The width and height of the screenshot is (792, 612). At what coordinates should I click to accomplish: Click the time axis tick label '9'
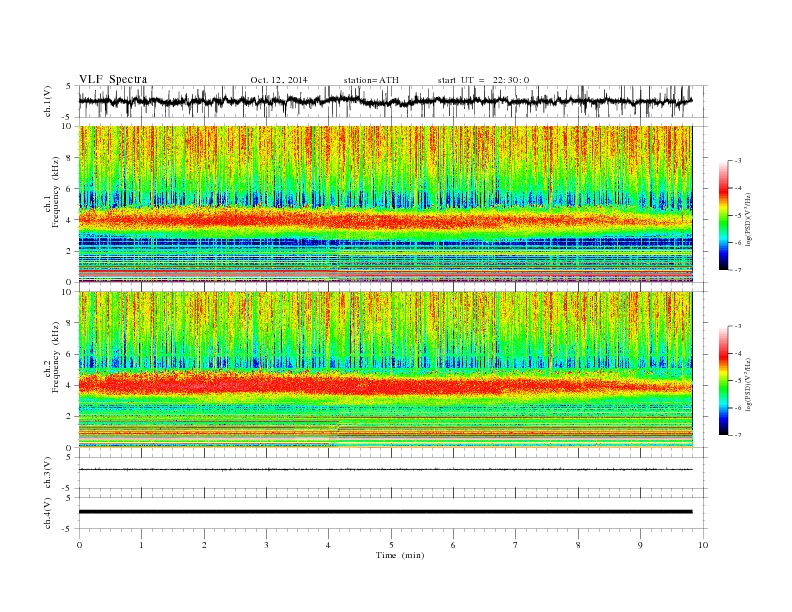640,545
